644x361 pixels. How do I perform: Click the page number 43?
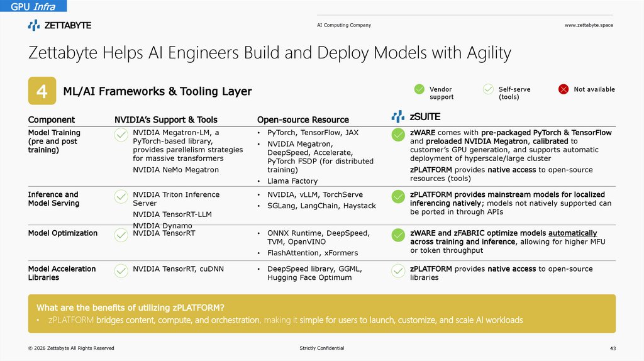pyautogui.click(x=613, y=348)
